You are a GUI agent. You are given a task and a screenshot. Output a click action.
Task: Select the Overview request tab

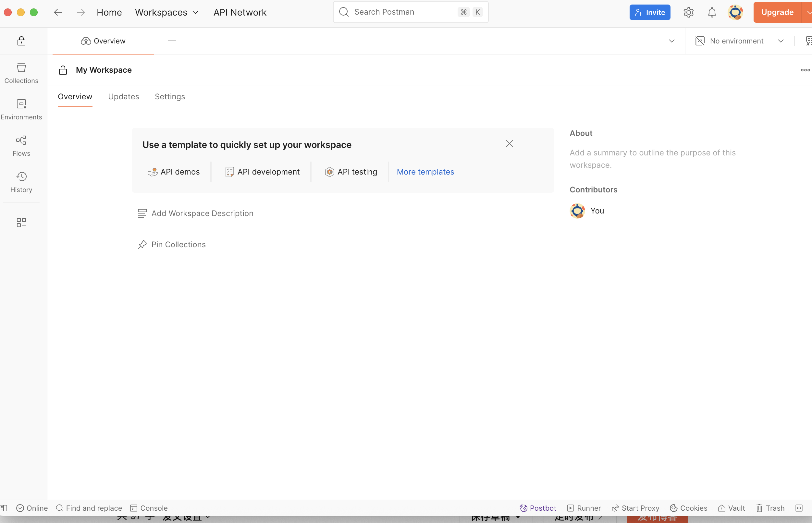tap(103, 41)
